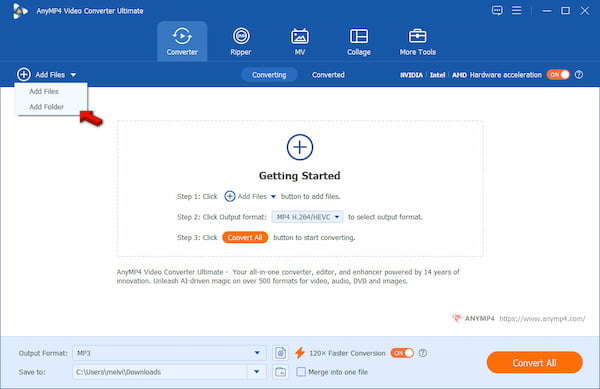Choose Add Files from the dropdown menu
The height and width of the screenshot is (389, 600).
[x=44, y=91]
